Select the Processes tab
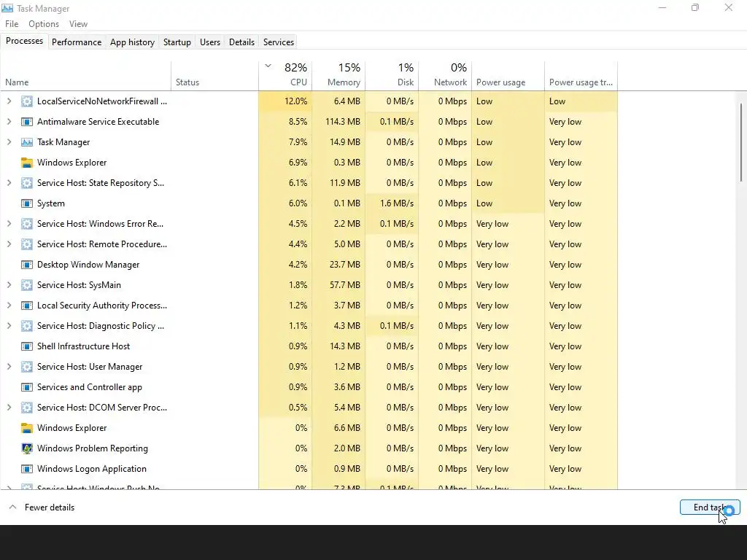Image resolution: width=747 pixels, height=560 pixels. pos(24,41)
